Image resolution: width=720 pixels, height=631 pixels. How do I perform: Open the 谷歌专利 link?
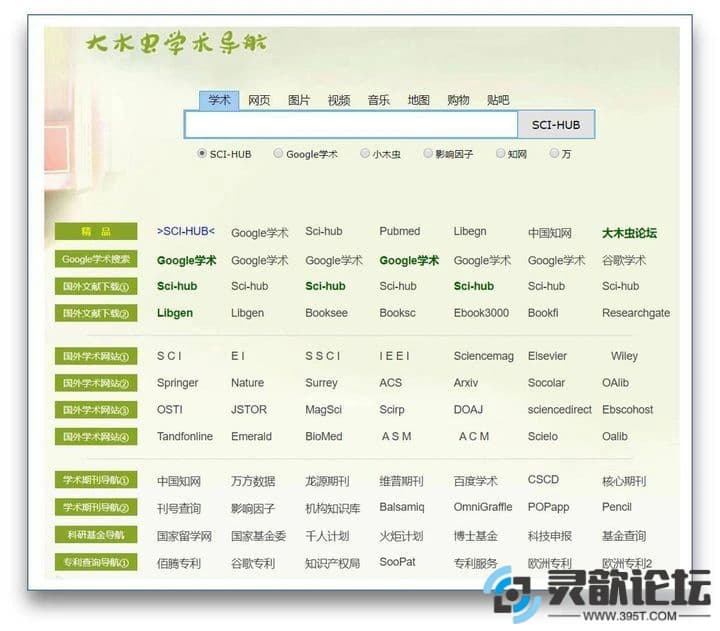tap(253, 563)
